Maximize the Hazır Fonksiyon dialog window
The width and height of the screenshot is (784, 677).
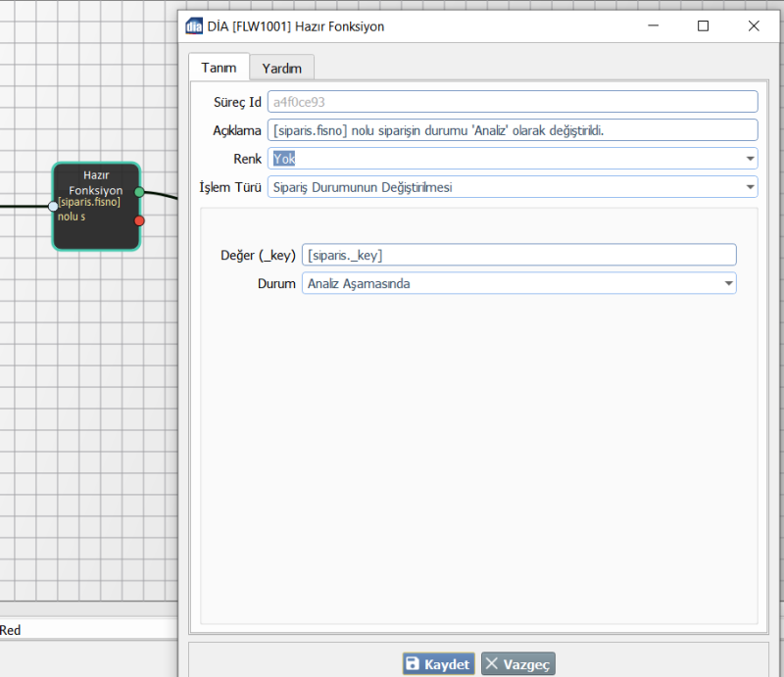[703, 26]
